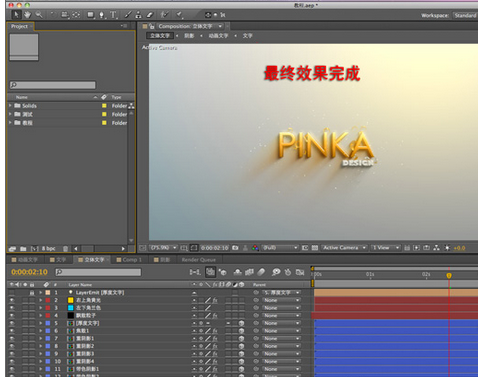Screen dimensions: 478x377
Task: Switch to the Render Queue tab
Action: click(199, 260)
